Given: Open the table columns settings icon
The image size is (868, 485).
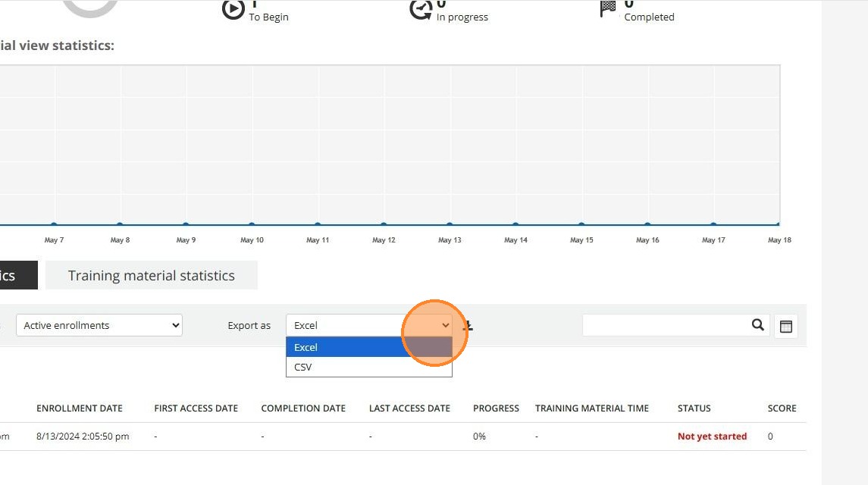Looking at the screenshot, I should (x=786, y=326).
